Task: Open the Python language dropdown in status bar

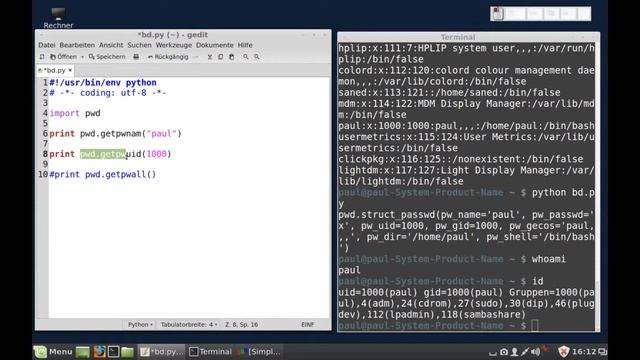Action: (x=140, y=324)
